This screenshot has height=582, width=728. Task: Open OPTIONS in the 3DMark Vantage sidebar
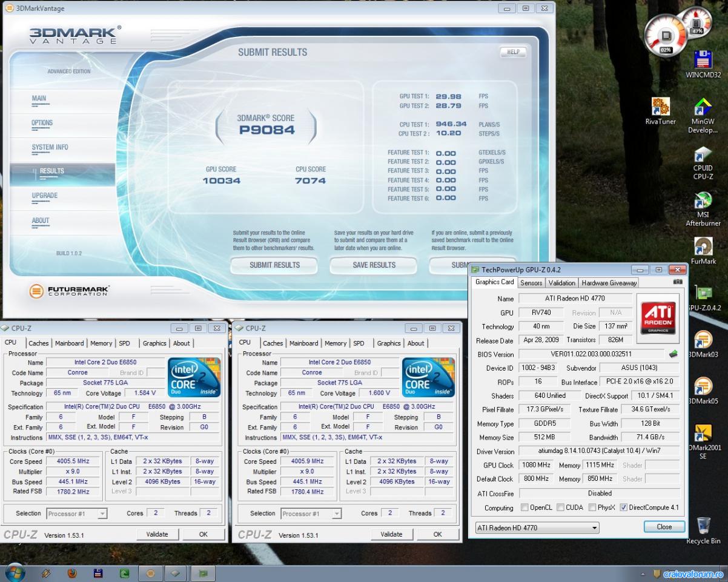tap(42, 123)
